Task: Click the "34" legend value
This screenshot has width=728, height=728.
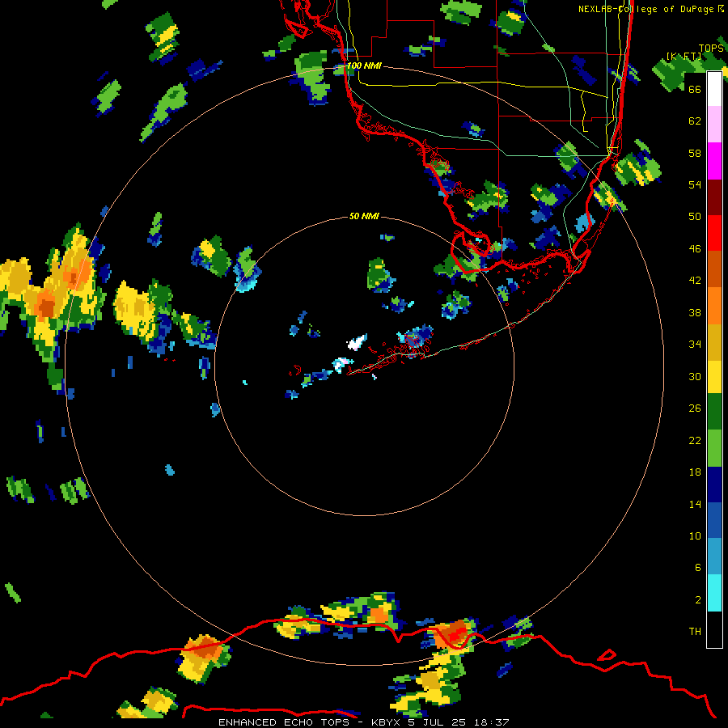Action: coord(695,345)
